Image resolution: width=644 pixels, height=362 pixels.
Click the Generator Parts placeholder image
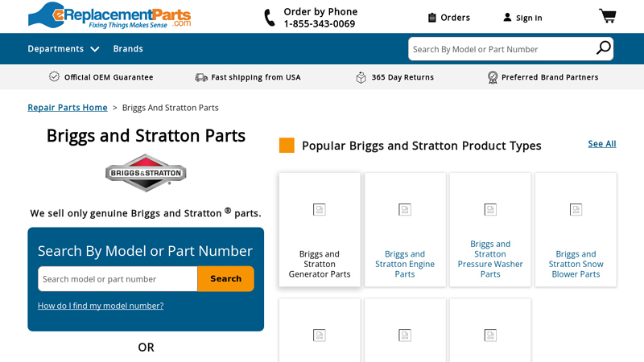click(x=319, y=210)
